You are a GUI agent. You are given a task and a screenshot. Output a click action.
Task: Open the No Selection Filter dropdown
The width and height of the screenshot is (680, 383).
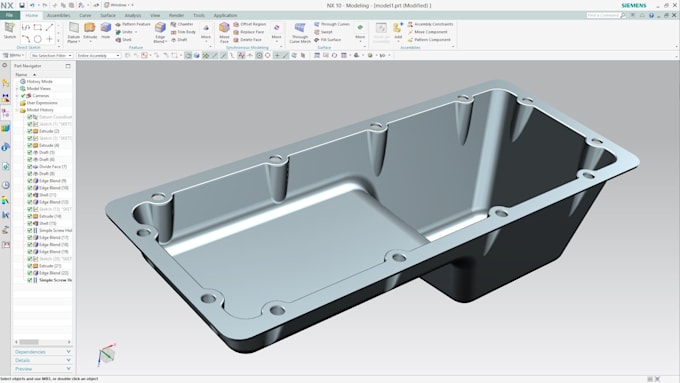(51, 56)
